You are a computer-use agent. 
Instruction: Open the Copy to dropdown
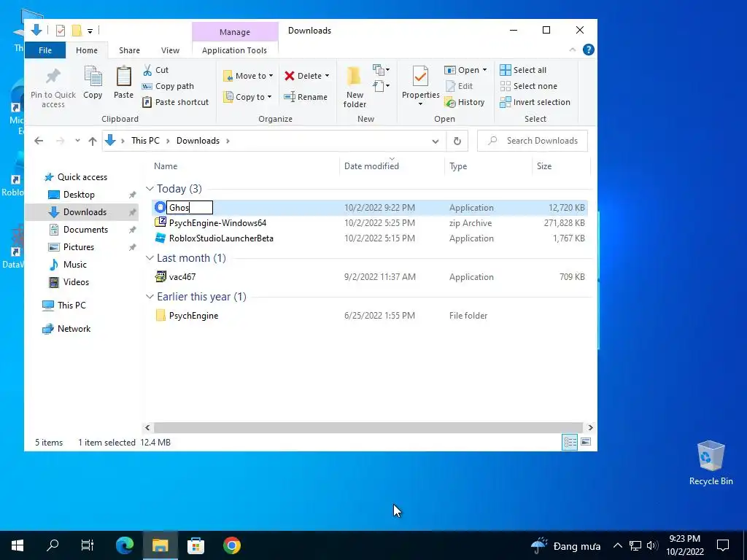point(247,97)
